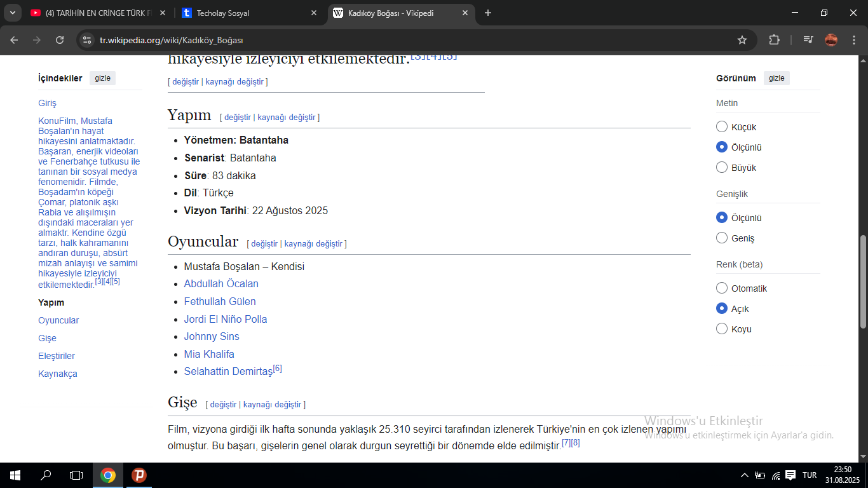Jump to Giriş in the contents
The image size is (868, 488).
point(47,103)
